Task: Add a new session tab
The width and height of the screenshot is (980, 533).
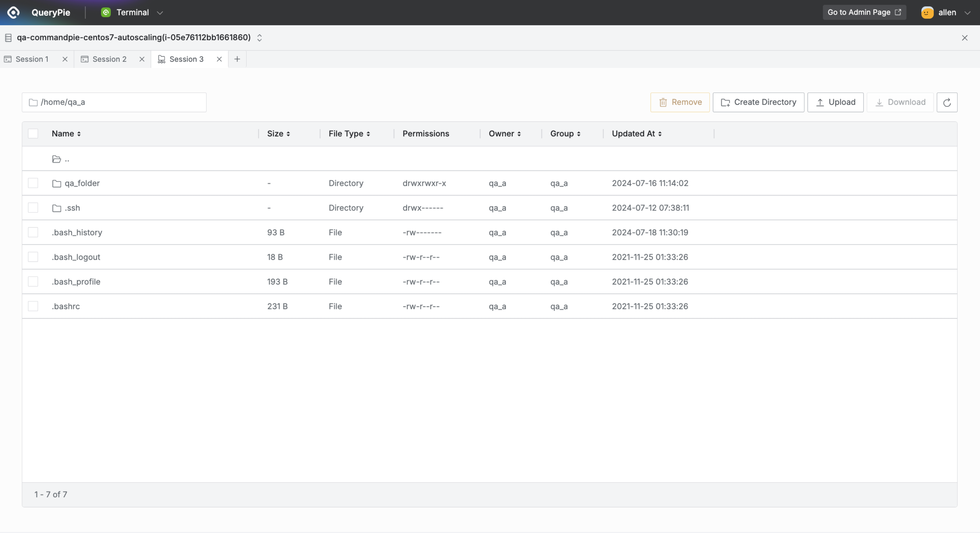Action: point(237,59)
